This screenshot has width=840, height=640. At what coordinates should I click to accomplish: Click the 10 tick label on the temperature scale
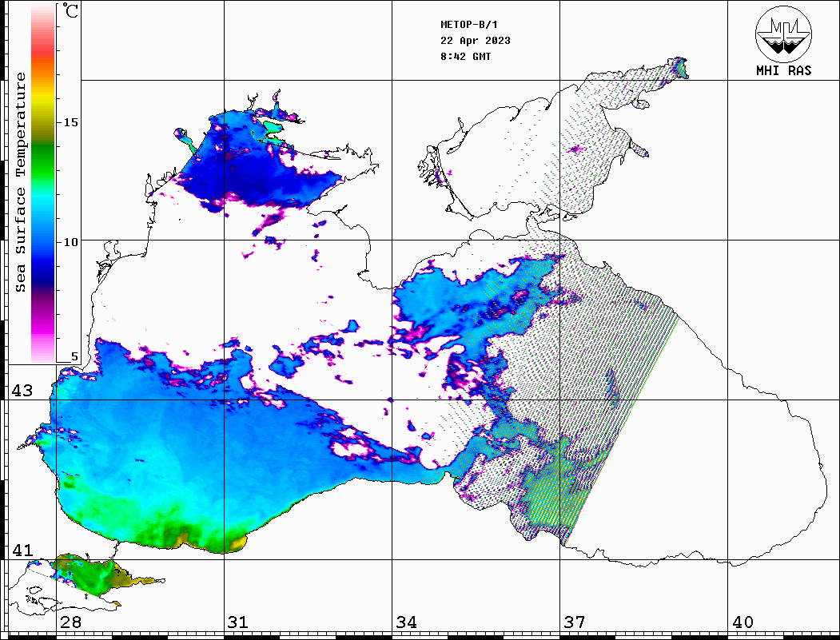point(71,241)
